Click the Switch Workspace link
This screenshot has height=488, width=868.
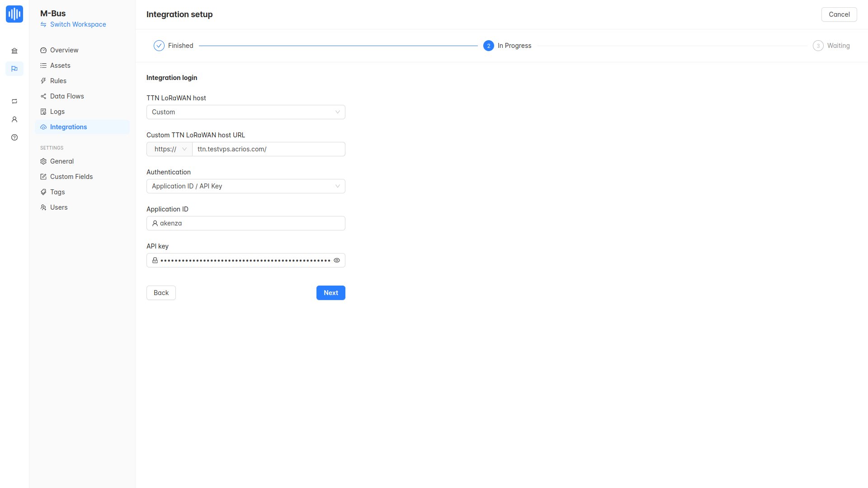pos(78,24)
